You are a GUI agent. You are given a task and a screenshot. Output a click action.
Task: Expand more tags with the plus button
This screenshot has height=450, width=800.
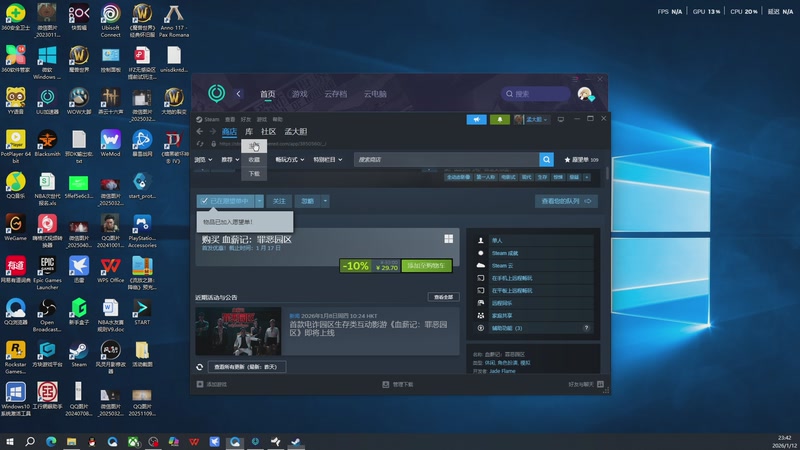pos(587,177)
